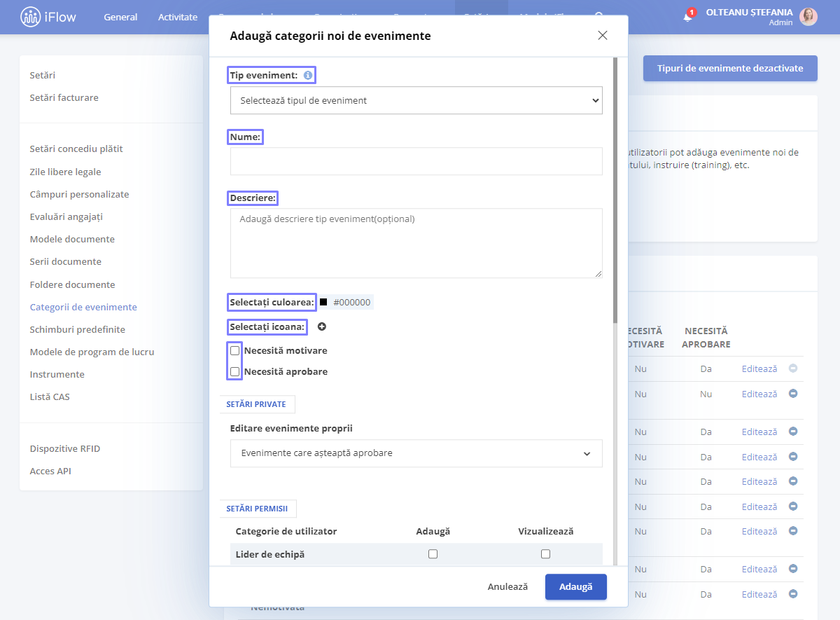Tick the Necesită aprobare checkbox
Screen dimensions: 840x620
tap(235, 372)
